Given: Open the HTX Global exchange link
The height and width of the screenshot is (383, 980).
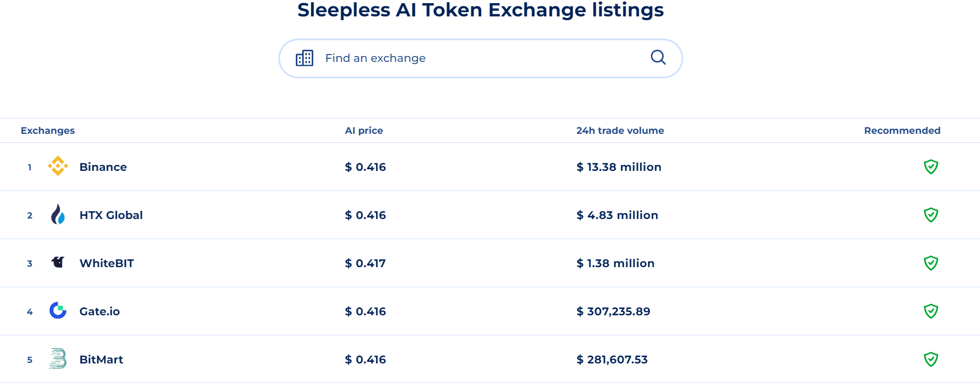Looking at the screenshot, I should [111, 215].
